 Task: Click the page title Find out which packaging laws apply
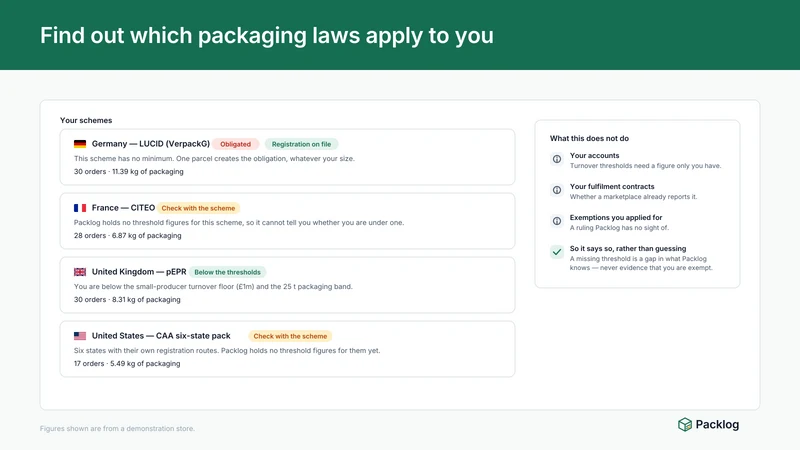pos(267,36)
